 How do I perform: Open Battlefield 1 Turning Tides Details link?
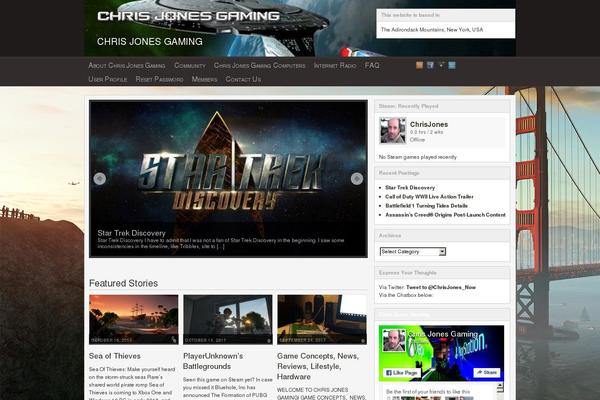click(x=426, y=206)
